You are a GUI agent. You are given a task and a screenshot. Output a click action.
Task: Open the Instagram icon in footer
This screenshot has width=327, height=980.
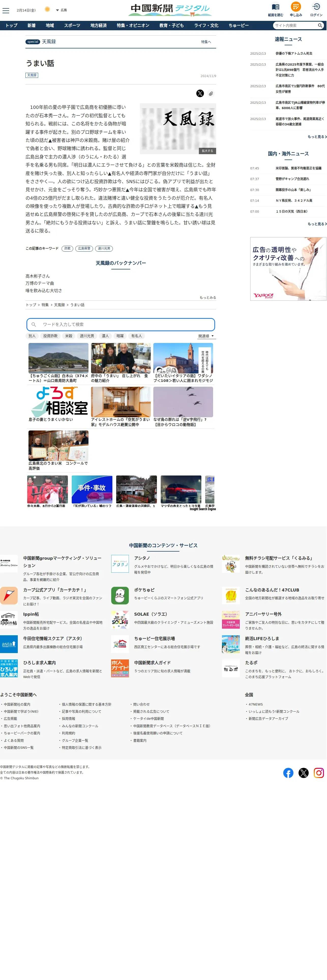[x=319, y=773]
